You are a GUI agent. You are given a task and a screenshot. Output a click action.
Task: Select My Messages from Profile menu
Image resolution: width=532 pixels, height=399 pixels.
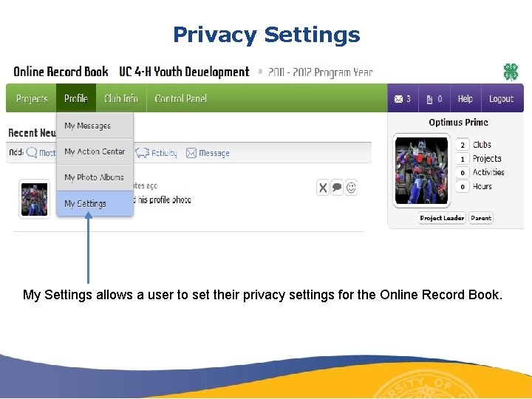coord(95,126)
